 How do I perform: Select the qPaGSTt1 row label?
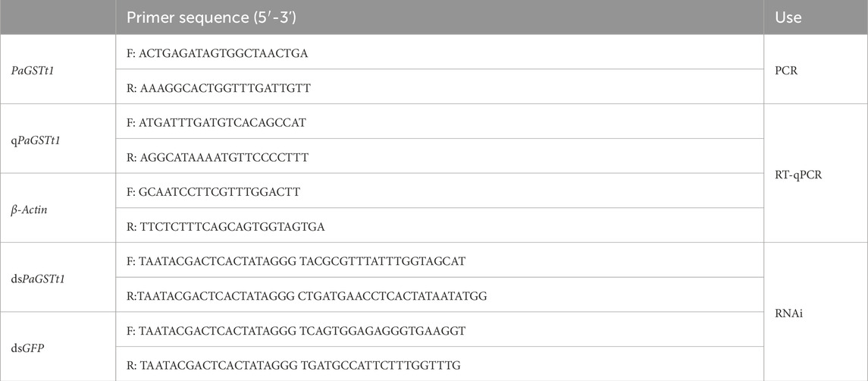click(x=33, y=140)
